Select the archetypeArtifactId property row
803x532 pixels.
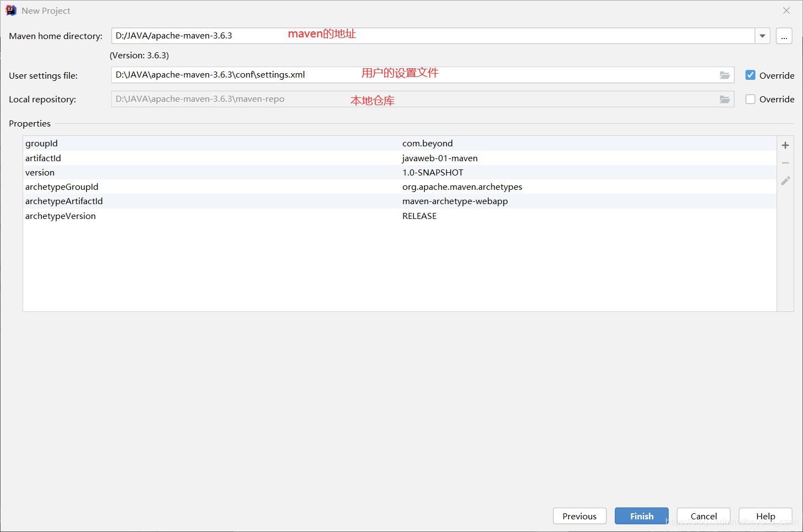(x=400, y=201)
